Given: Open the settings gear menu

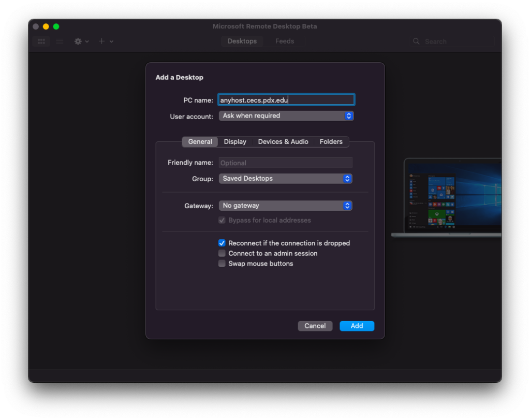Looking at the screenshot, I should [77, 41].
